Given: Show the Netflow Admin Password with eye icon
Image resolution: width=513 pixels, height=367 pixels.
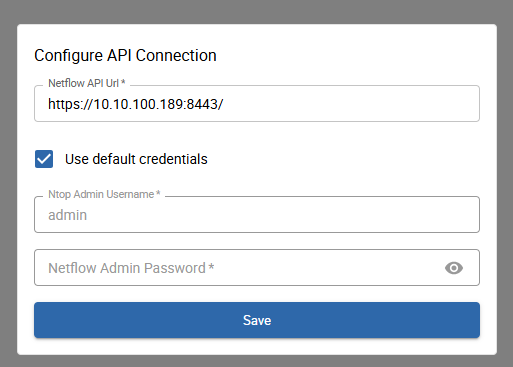Looking at the screenshot, I should (x=454, y=268).
